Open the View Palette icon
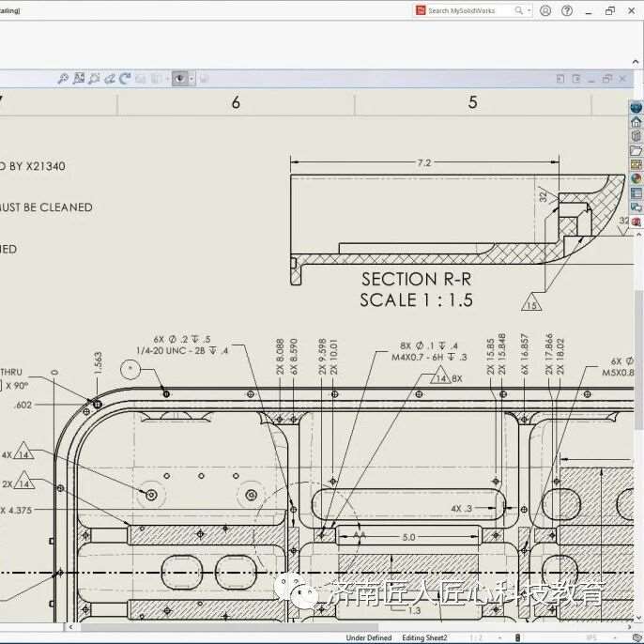 (636, 164)
